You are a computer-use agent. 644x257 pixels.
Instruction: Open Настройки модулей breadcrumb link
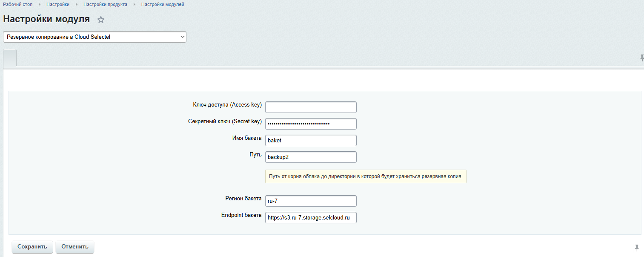pyautogui.click(x=163, y=4)
